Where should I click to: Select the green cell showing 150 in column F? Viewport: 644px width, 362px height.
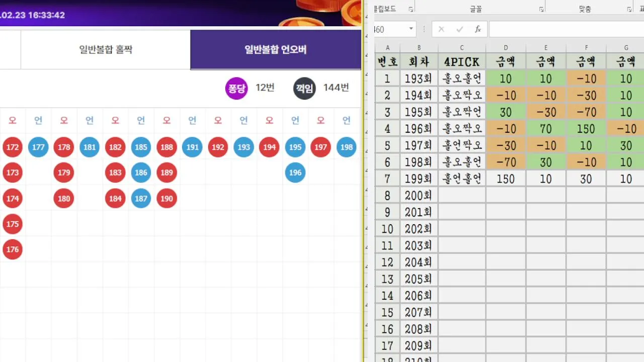click(586, 129)
